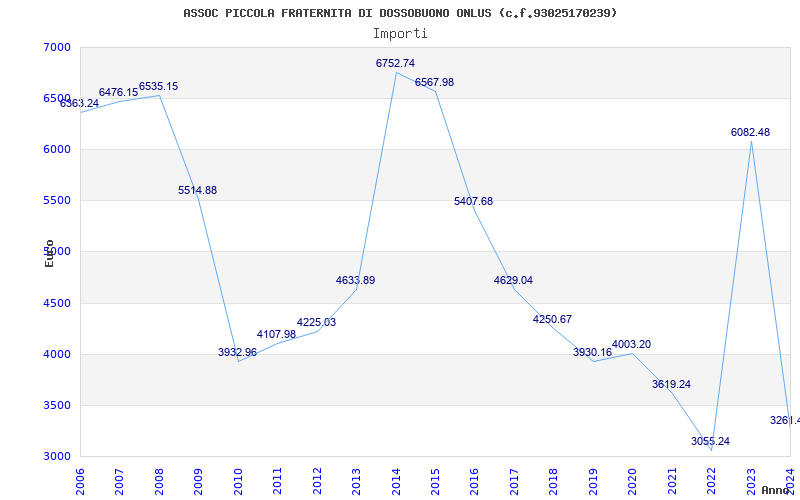
Task: Click the x-axis year 2017
Action: (x=514, y=481)
